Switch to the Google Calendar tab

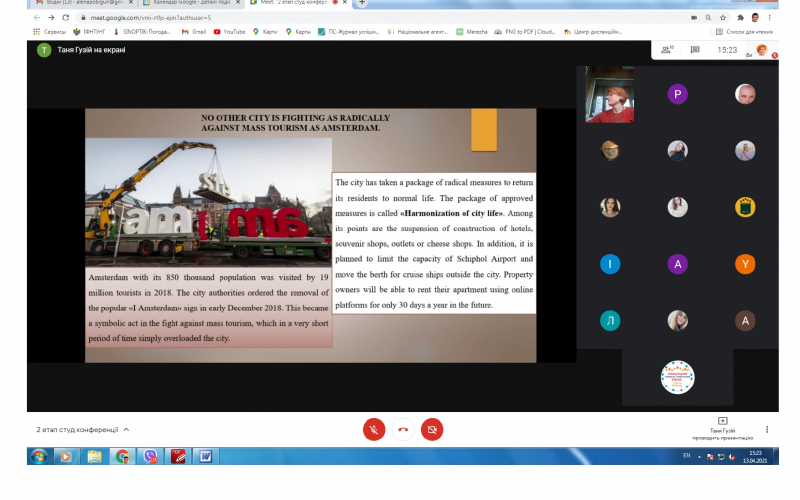tap(191, 3)
